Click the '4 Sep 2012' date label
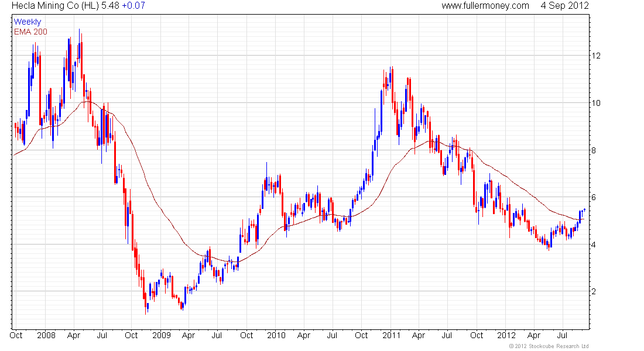This screenshot has height=351, width=644. pos(564,6)
